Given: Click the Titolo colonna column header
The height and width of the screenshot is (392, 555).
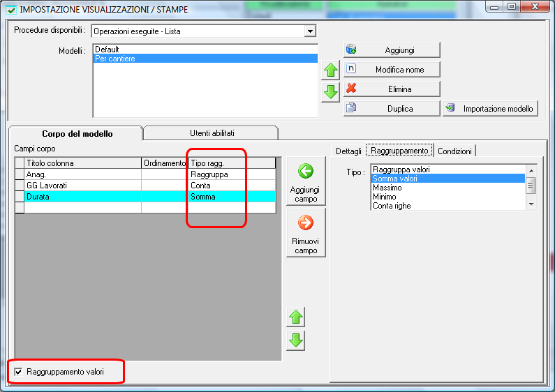Looking at the screenshot, I should [82, 163].
